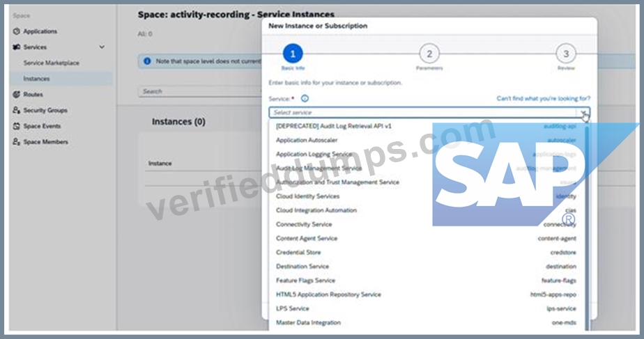Click the Services sidebar icon
The width and height of the screenshot is (644, 339).
pyautogui.click(x=17, y=47)
